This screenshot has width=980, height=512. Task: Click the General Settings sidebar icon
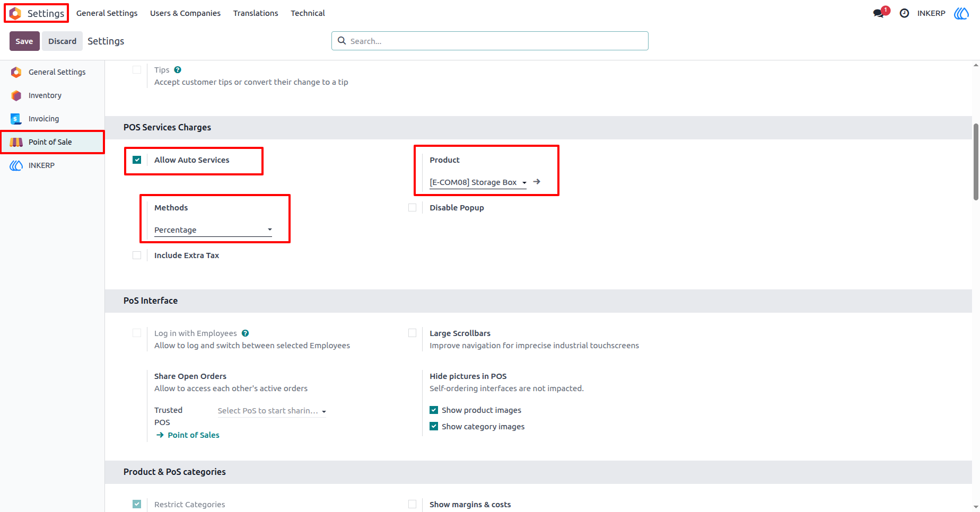tap(16, 72)
